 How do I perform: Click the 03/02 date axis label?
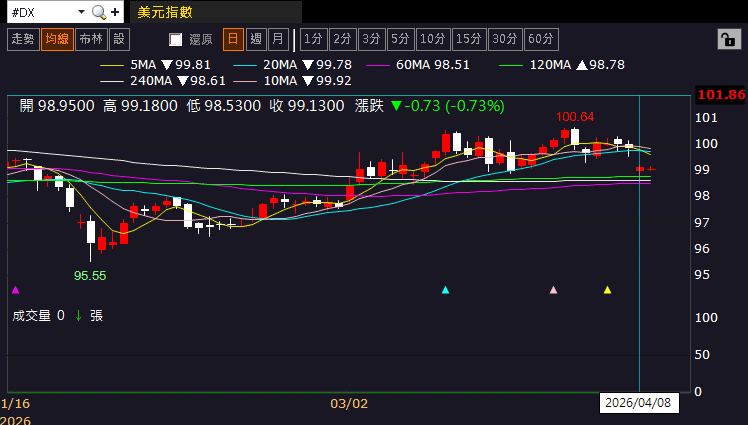click(x=349, y=404)
